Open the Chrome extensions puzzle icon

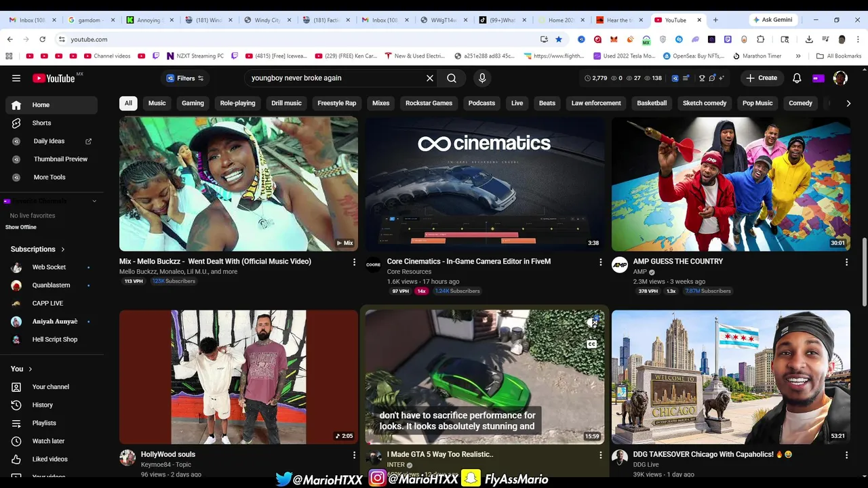point(760,39)
